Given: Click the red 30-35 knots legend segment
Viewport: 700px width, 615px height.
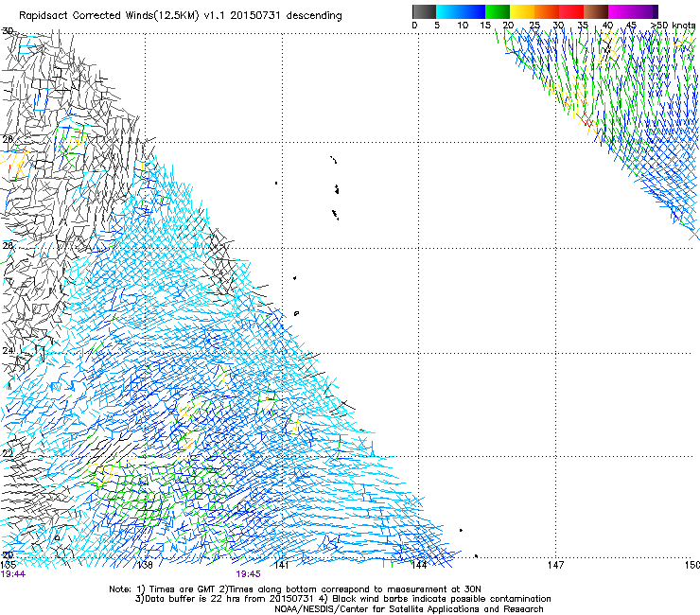Looking at the screenshot, I should 571,11.
